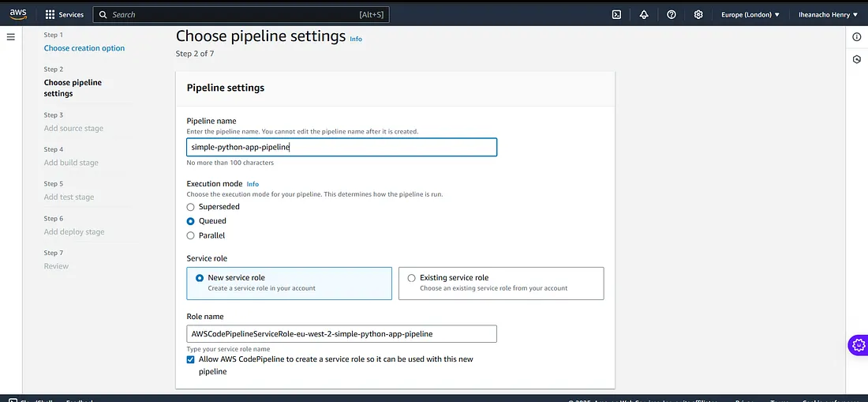
Task: Open the info panel icon on the right edge
Action: (857, 36)
